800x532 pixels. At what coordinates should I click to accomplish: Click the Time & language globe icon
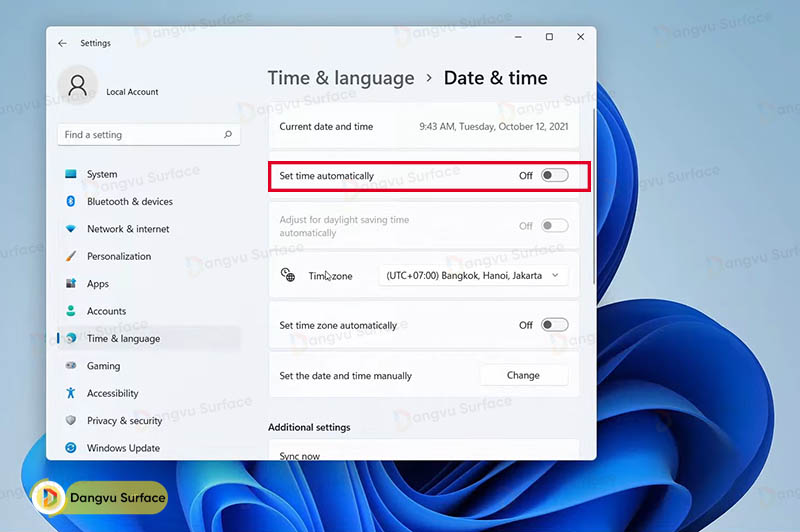pyautogui.click(x=71, y=338)
